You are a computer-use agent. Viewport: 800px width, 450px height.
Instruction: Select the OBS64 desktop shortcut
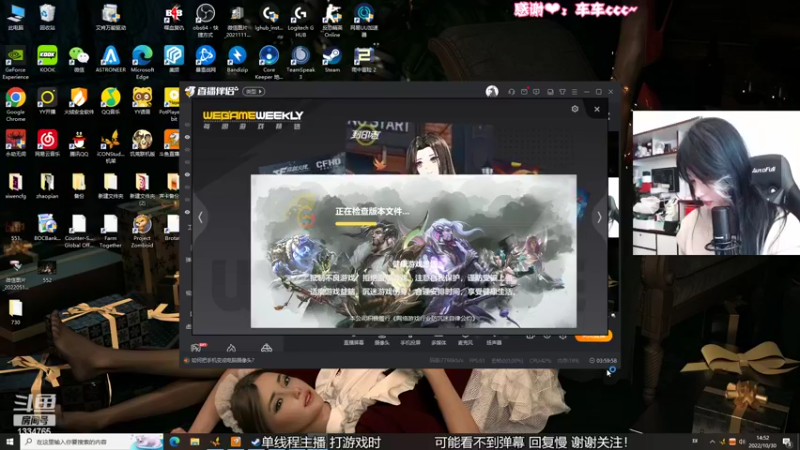[205, 20]
